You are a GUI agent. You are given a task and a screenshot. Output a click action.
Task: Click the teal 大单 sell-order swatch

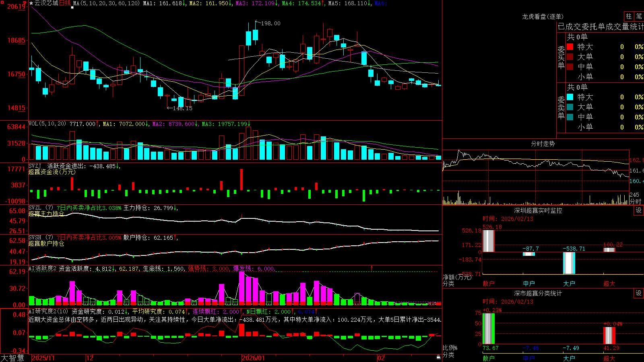(x=570, y=107)
